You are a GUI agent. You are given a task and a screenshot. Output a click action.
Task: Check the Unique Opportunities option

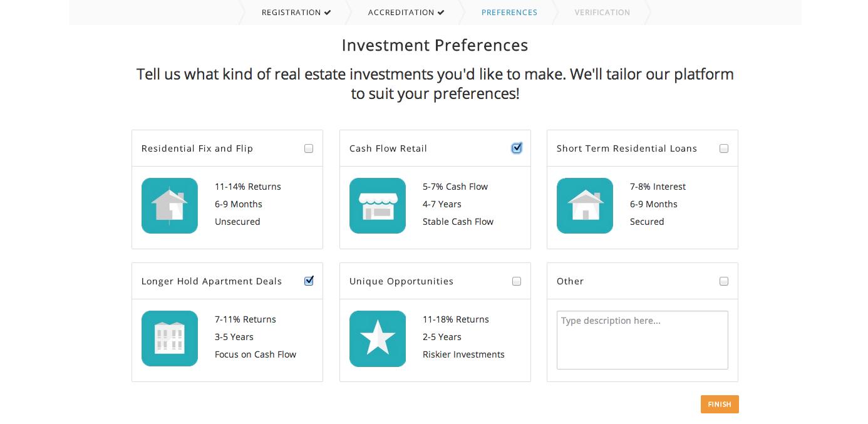(x=517, y=281)
